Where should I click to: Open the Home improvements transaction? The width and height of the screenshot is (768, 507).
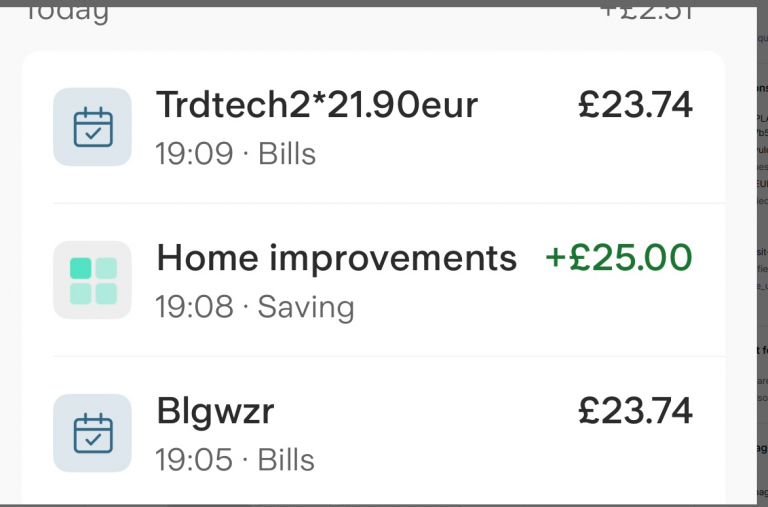pos(374,280)
